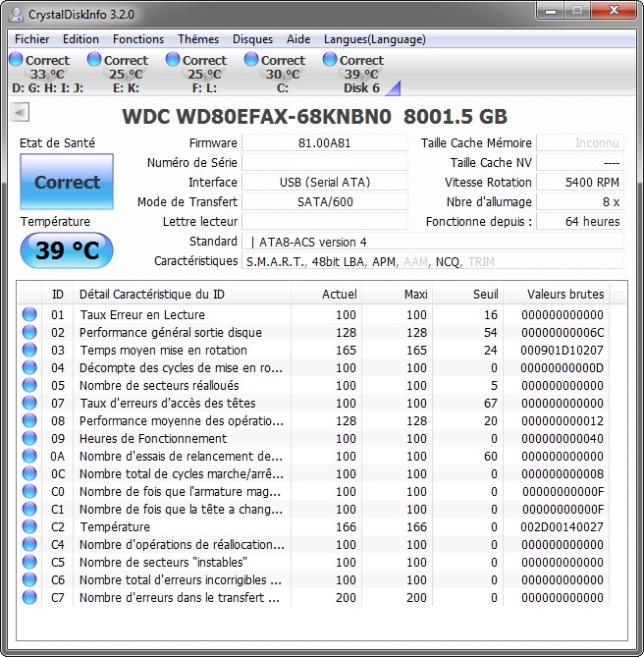Click status orb for Taux Erreur en Lecture

[x=28, y=315]
